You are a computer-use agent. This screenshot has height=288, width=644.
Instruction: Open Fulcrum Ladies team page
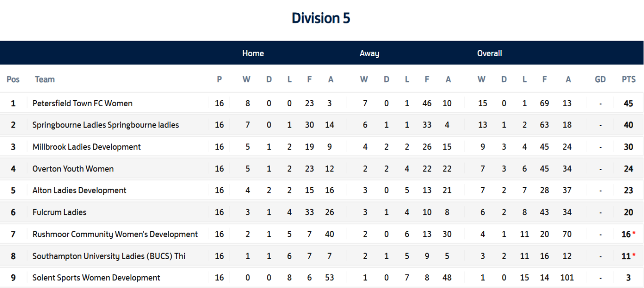click(59, 212)
